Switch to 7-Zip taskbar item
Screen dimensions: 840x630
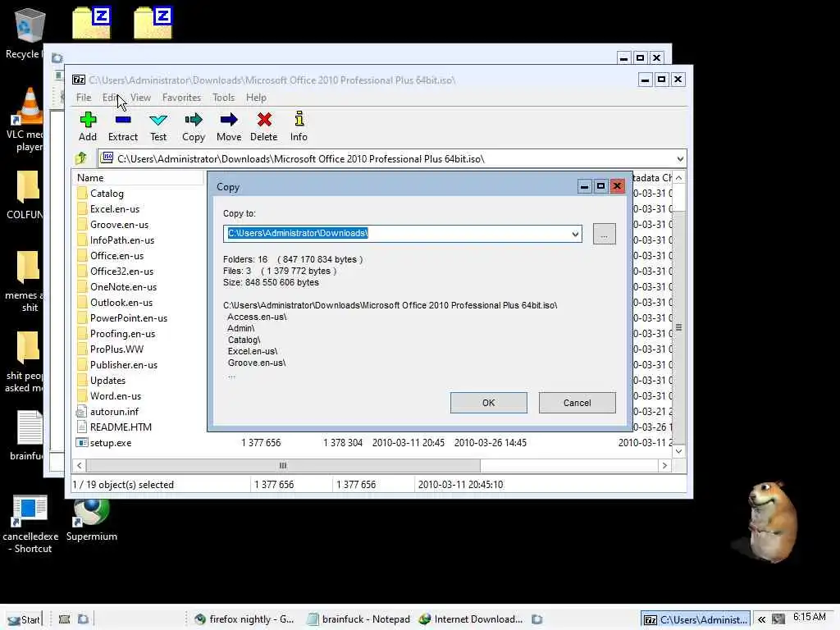tap(696, 619)
